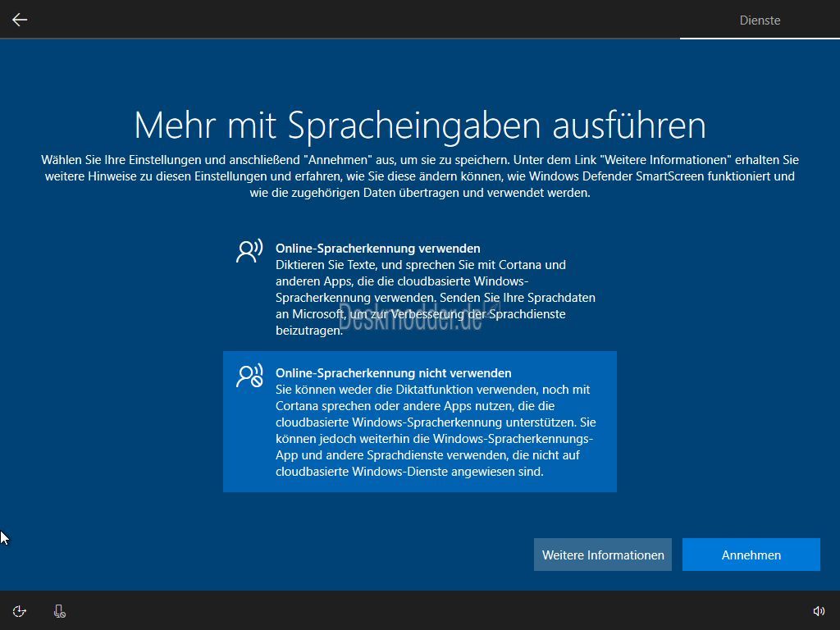Click the text "Diktieren Sie Texte, und sprechen"

(436, 297)
